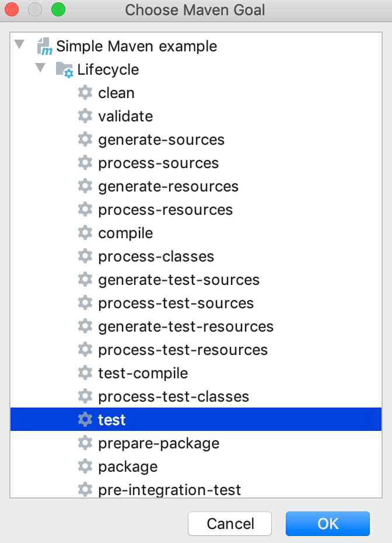392x543 pixels.
Task: Confirm selection with the OK button
Action: point(328,524)
